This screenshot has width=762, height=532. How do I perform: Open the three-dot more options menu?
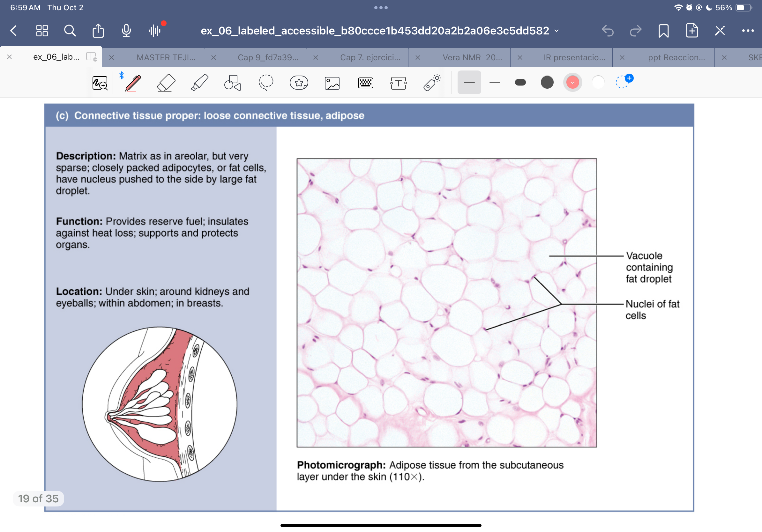click(x=747, y=31)
